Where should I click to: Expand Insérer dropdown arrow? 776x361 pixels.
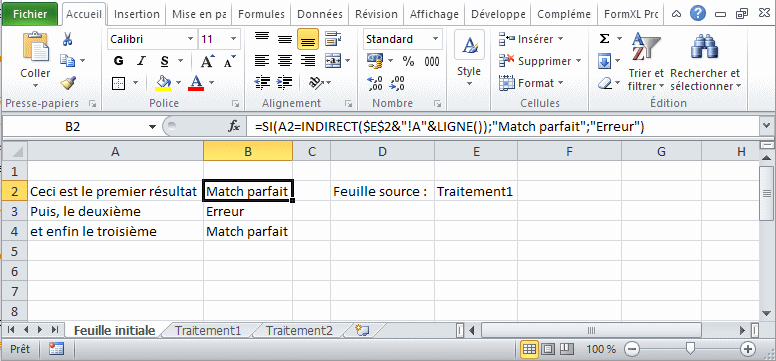coord(560,39)
